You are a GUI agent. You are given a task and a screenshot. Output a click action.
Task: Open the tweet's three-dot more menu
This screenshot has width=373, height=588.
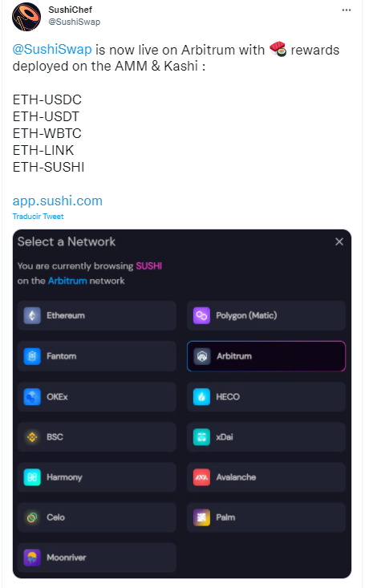click(x=347, y=10)
